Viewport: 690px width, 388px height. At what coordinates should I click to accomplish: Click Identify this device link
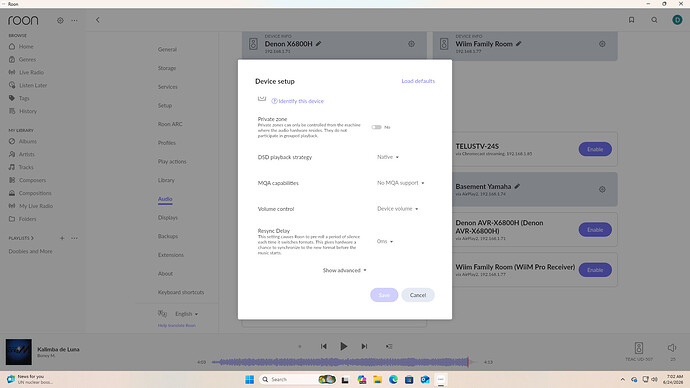[x=297, y=101]
